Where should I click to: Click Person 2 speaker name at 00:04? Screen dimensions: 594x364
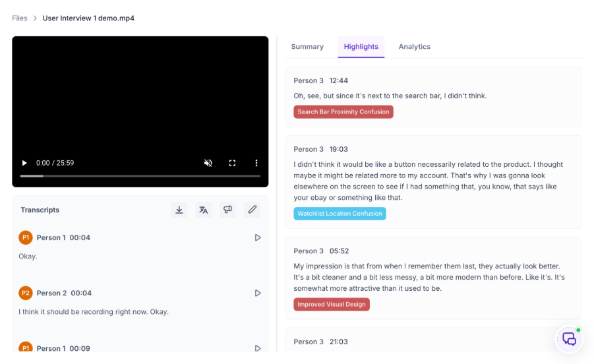click(x=51, y=293)
